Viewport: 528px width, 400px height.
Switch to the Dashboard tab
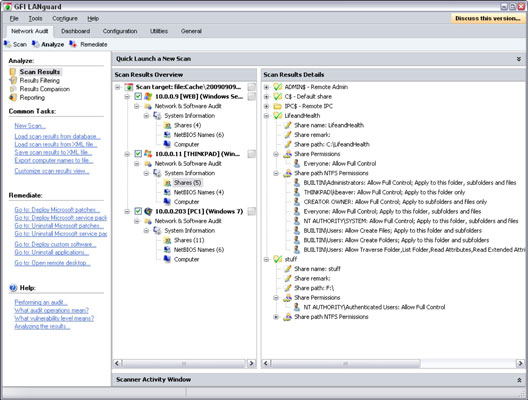click(75, 31)
